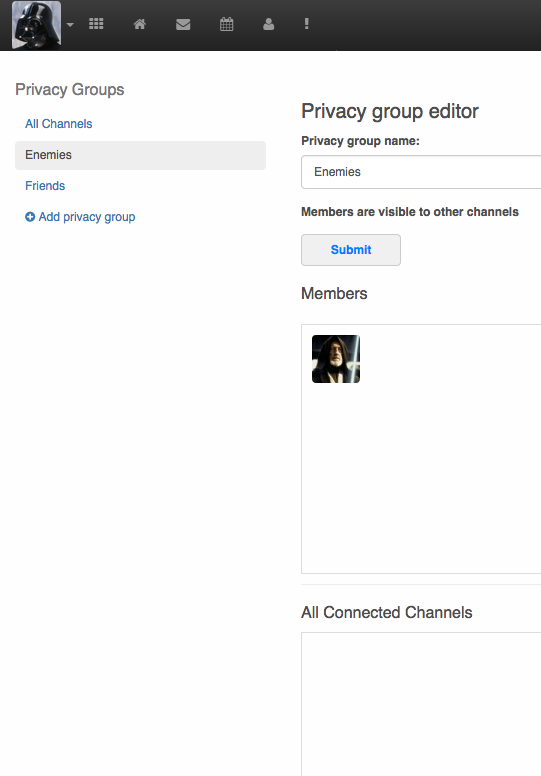Screen dimensions: 541x776
Task: Toggle Members are visible to other channels
Action: (x=410, y=212)
